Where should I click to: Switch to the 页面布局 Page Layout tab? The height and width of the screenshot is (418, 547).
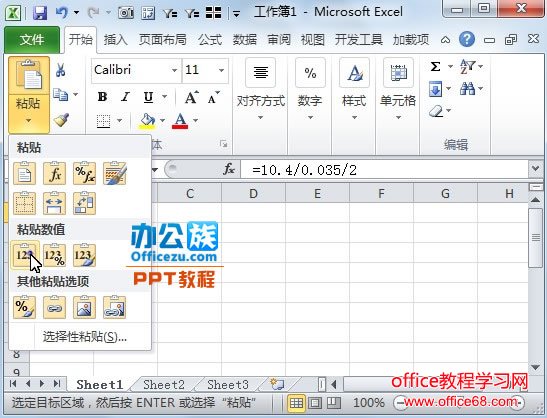point(162,40)
